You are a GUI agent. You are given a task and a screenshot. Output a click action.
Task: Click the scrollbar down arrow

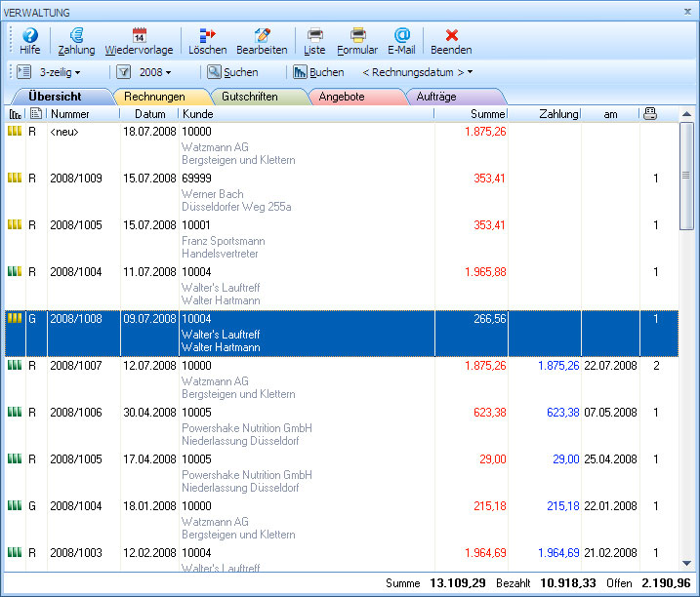pyautogui.click(x=687, y=564)
